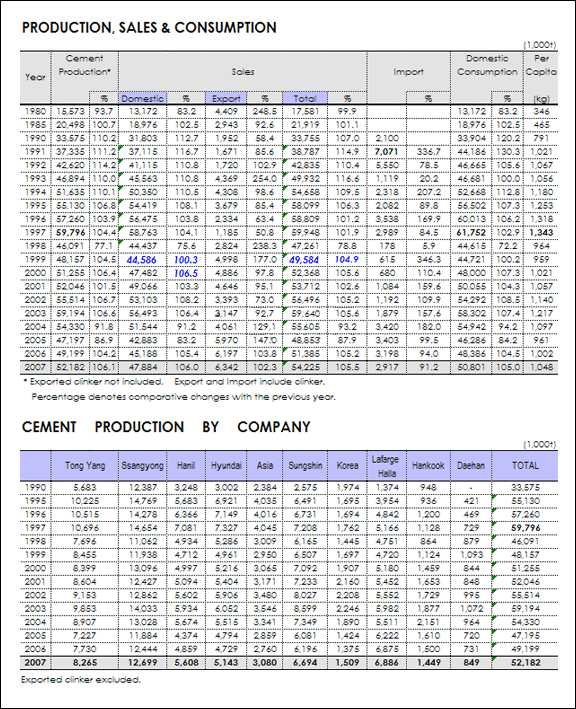
Task: Click 2007 TOTAL 52,182 in company table
Action: pos(525,662)
